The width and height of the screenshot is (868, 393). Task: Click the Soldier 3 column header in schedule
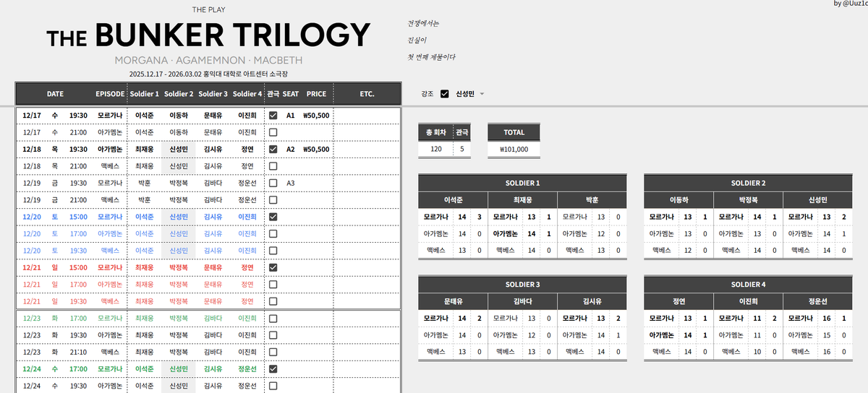213,94
